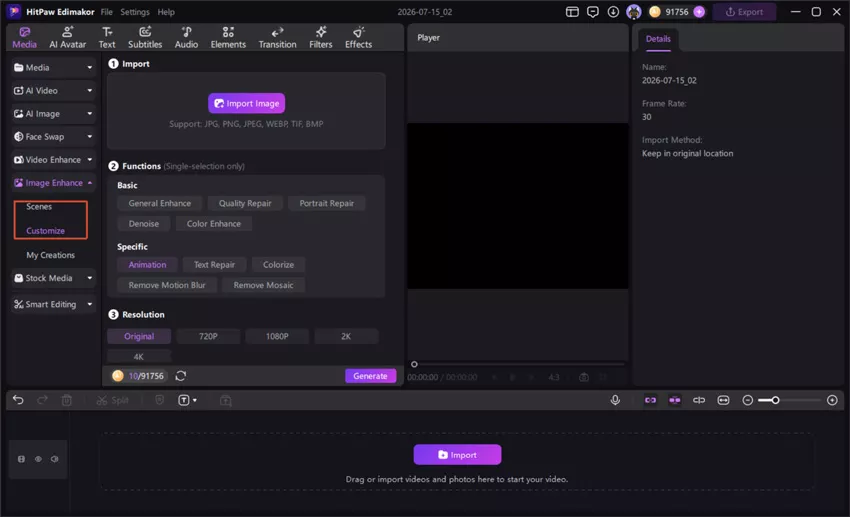The width and height of the screenshot is (850, 517).
Task: Click the gold coin icon beside 91756
Action: (x=655, y=12)
